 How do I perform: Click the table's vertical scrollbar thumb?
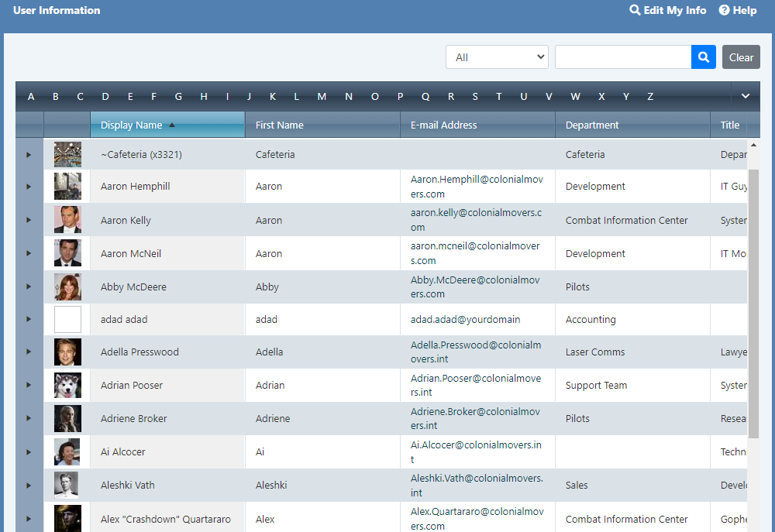(753, 304)
